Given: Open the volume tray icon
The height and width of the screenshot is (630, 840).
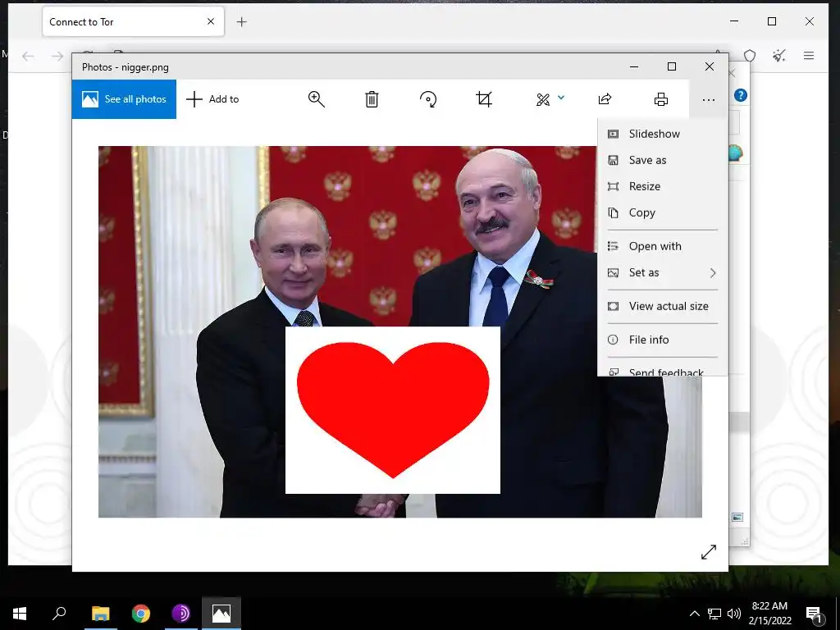Looking at the screenshot, I should pyautogui.click(x=734, y=614).
